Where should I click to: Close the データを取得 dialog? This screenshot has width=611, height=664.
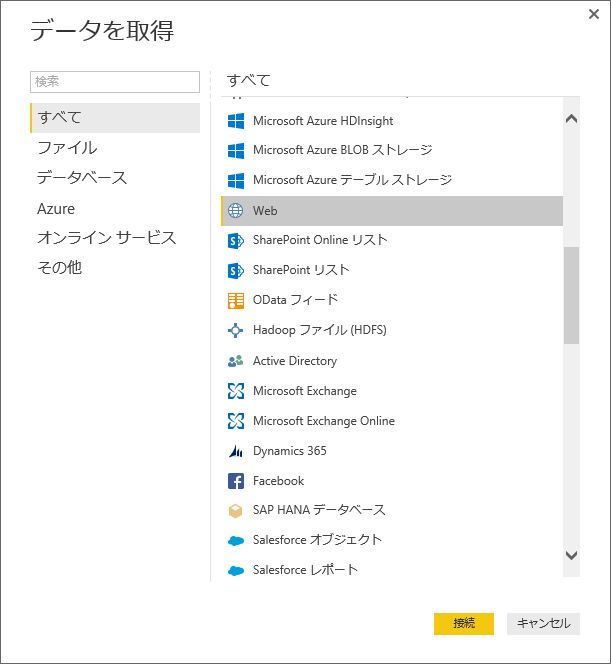pos(594,14)
